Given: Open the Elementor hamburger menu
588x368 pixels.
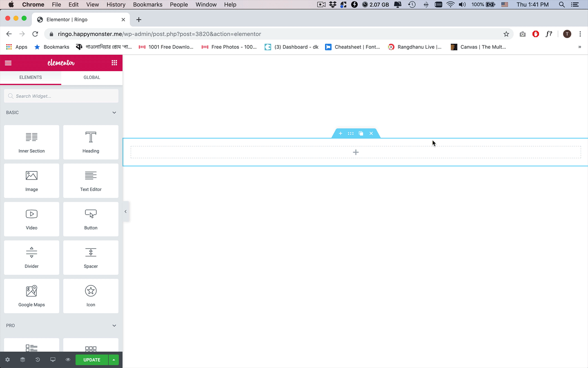Looking at the screenshot, I should click(x=8, y=63).
